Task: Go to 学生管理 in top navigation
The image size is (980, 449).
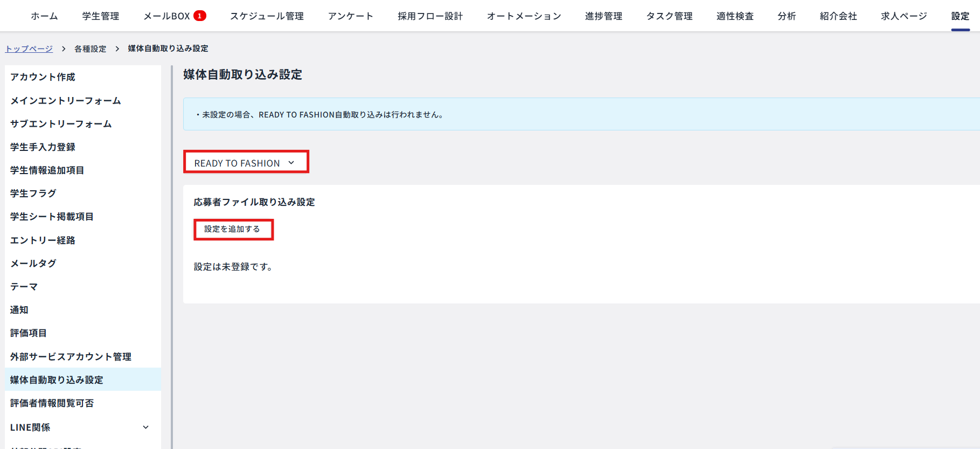Action: (101, 16)
